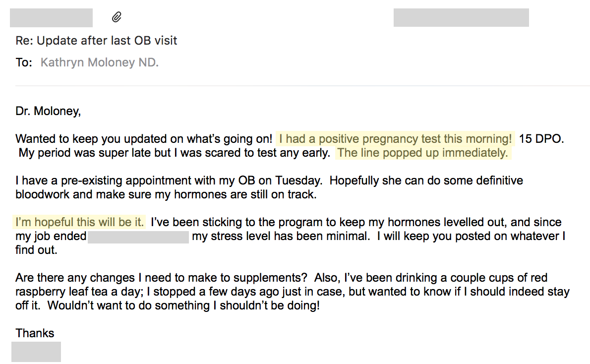590x364 pixels.
Task: Click the redacted signature below Thanks
Action: tap(36, 352)
